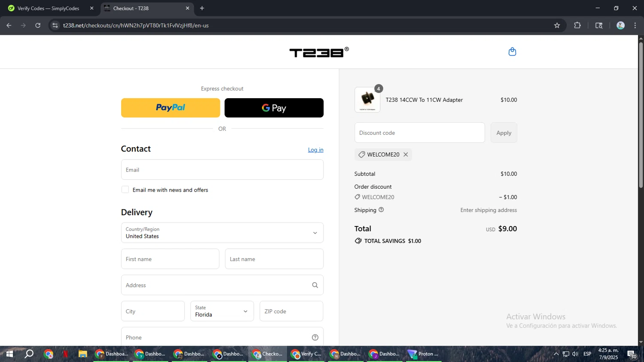The height and width of the screenshot is (362, 644).
Task: Open the Netflix taskbar icon
Action: pos(66,354)
